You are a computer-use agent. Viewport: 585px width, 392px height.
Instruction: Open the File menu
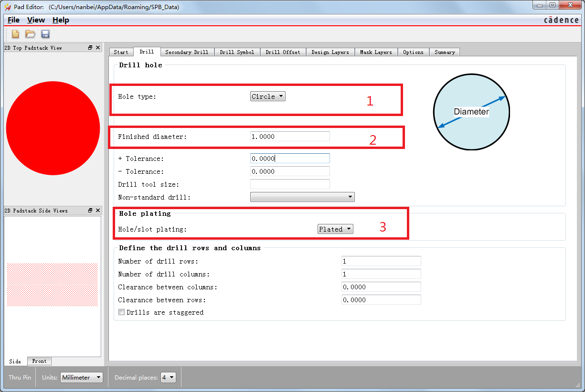(14, 20)
